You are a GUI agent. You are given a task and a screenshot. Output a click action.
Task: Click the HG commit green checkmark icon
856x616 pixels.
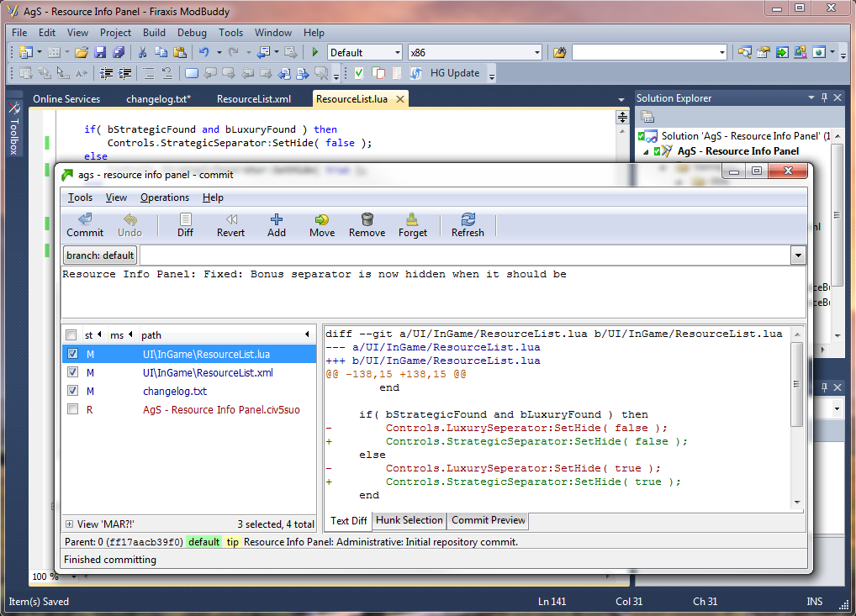[359, 73]
